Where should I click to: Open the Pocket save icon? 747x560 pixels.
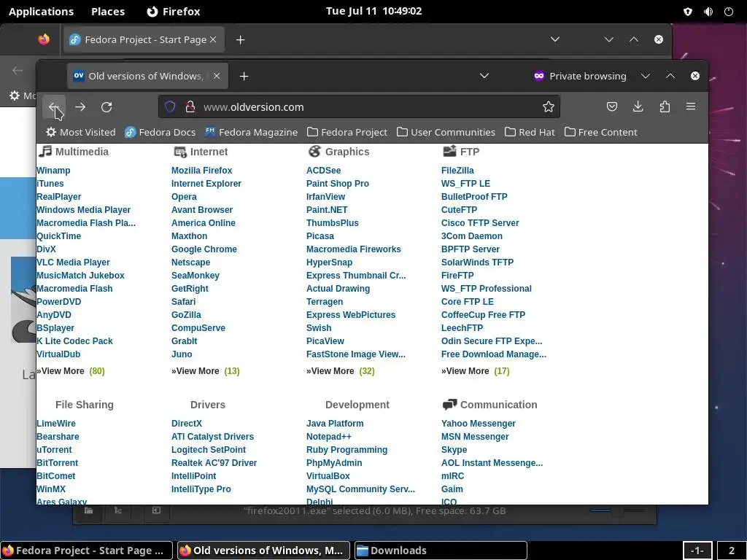(x=612, y=106)
